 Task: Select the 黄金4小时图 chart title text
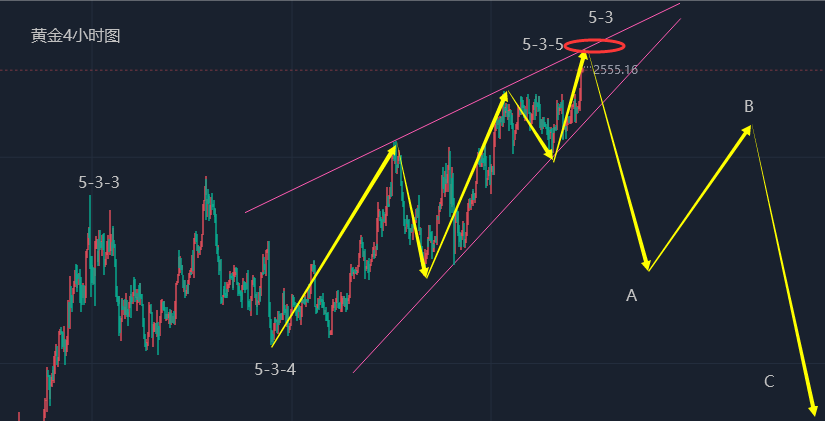pos(76,36)
